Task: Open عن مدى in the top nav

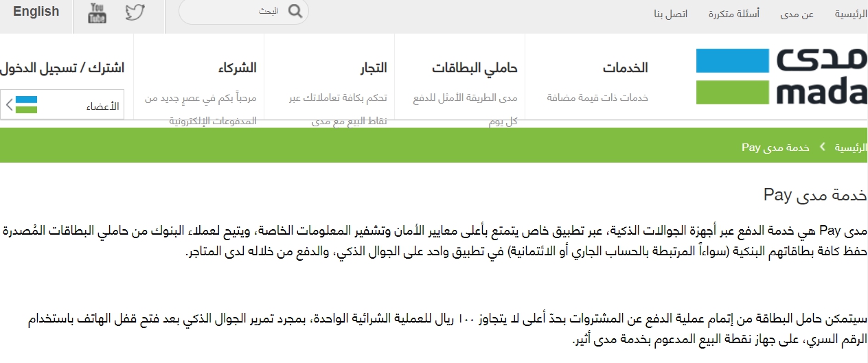Action: [x=797, y=14]
